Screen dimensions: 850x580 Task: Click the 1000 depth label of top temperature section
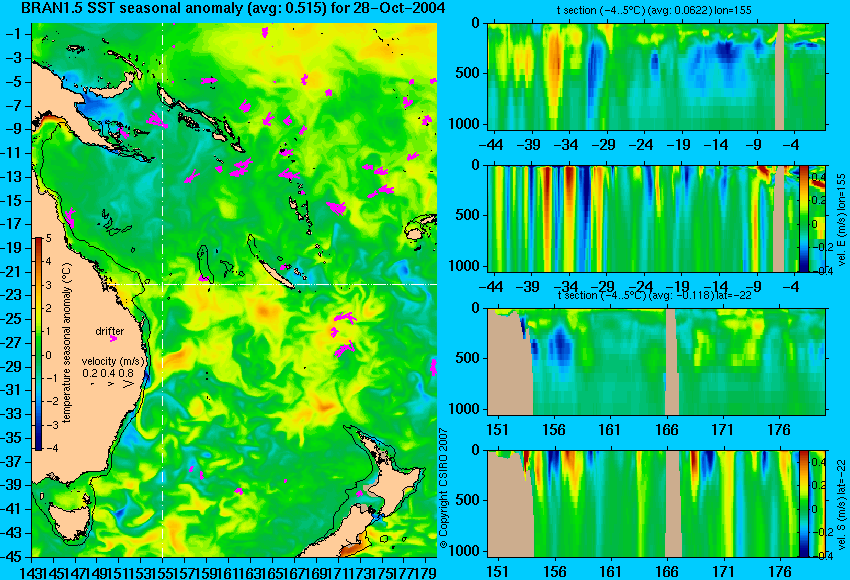point(465,124)
